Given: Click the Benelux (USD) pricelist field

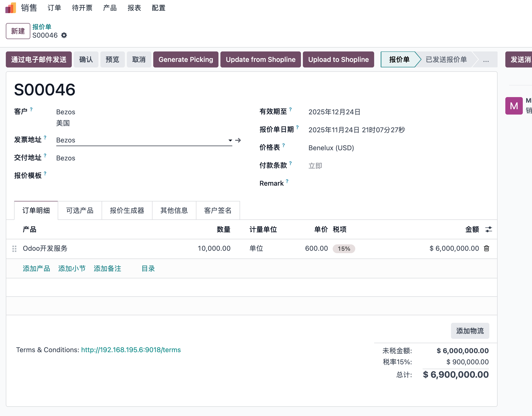Looking at the screenshot, I should [331, 148].
